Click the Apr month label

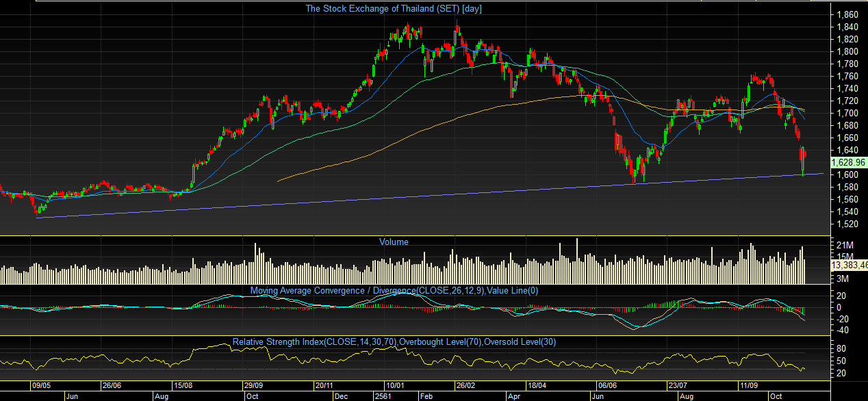tap(513, 396)
